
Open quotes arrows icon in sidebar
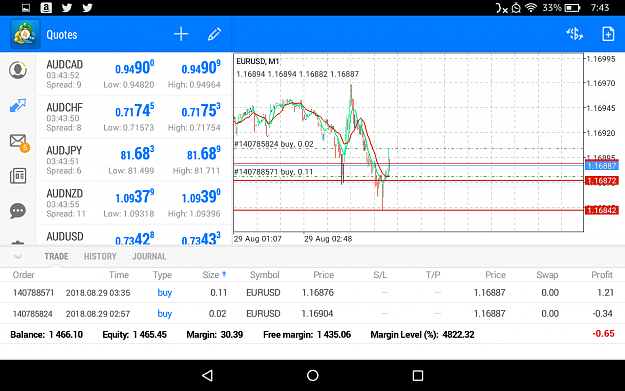click(x=18, y=106)
